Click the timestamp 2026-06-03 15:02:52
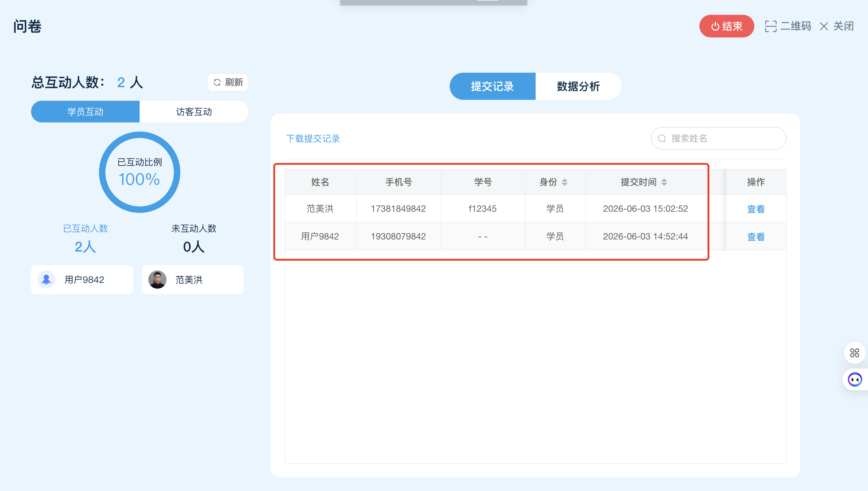The height and width of the screenshot is (491, 868). [645, 209]
